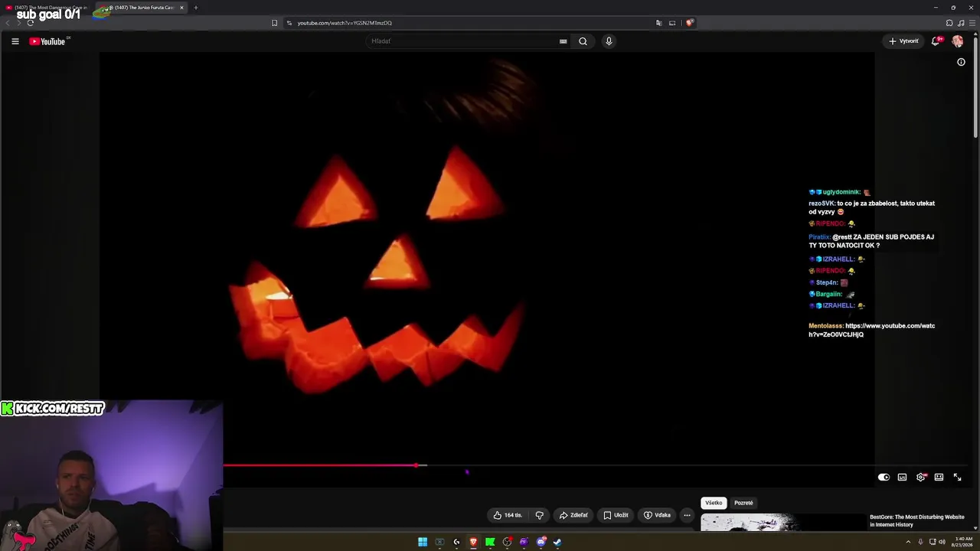Switch to 'The Most Dangerous Cave' tab
980x551 pixels.
click(x=47, y=8)
